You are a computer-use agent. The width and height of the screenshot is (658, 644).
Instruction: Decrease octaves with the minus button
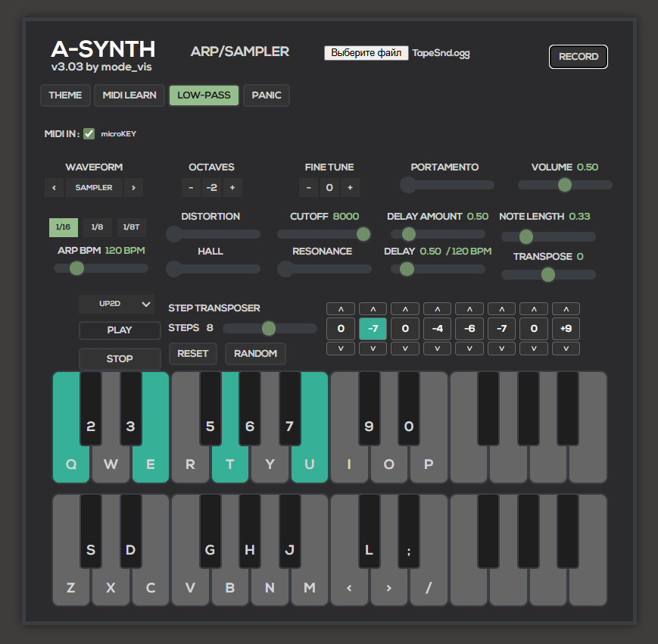191,188
